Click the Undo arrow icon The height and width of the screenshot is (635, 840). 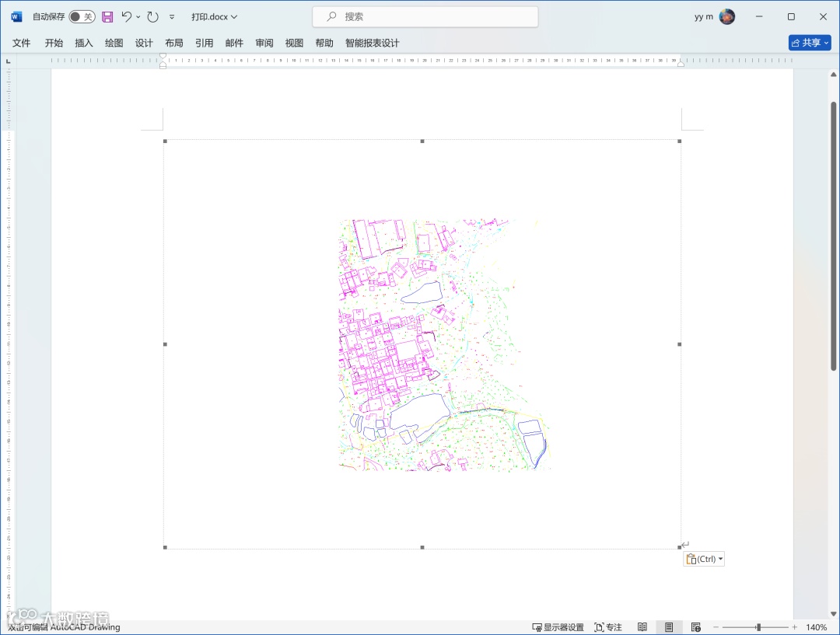pyautogui.click(x=127, y=16)
